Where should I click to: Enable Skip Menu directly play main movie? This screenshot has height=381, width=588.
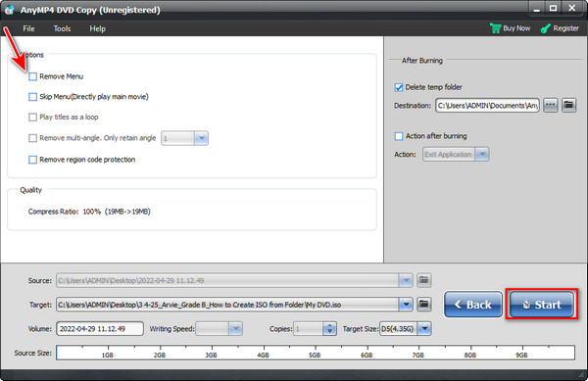[32, 97]
